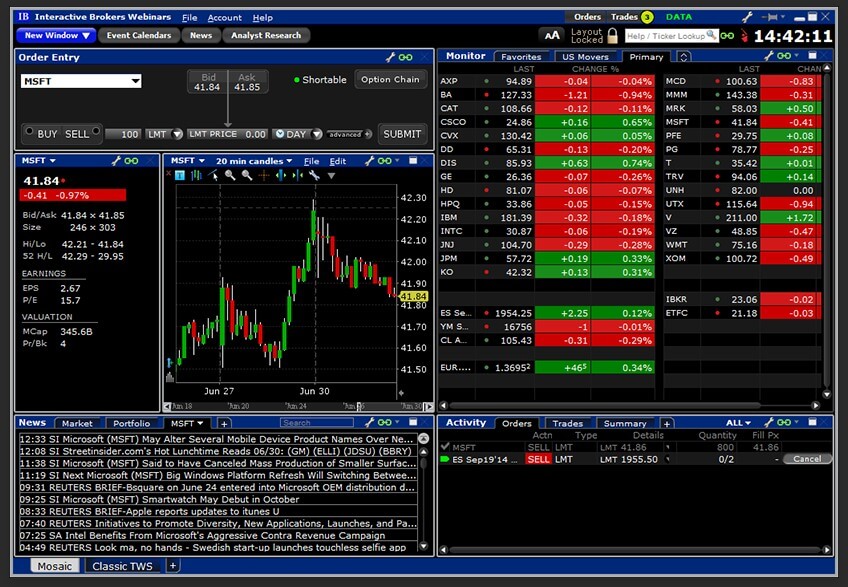Open global configuration wrench in title bar
Viewport: 848px width, 587px height.
[x=747, y=17]
